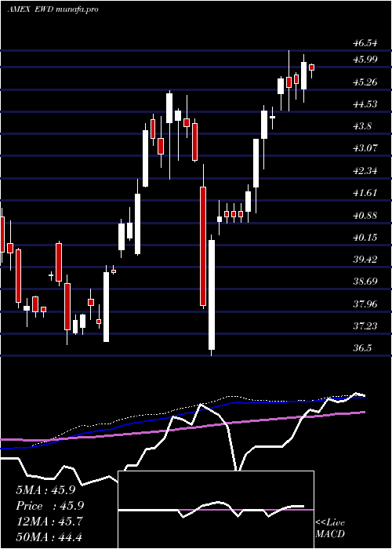Click the 44.53 price axis label
The image size is (392, 549).
coord(365,104)
